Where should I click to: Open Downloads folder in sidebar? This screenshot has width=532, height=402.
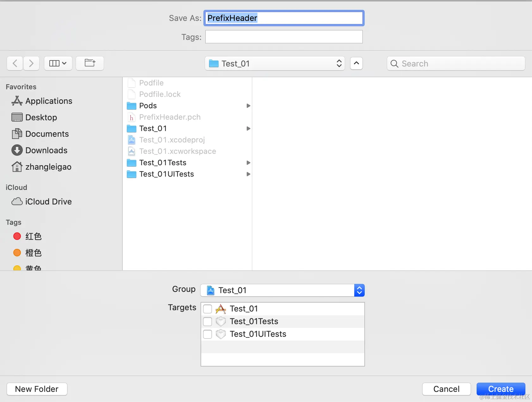[x=46, y=150]
